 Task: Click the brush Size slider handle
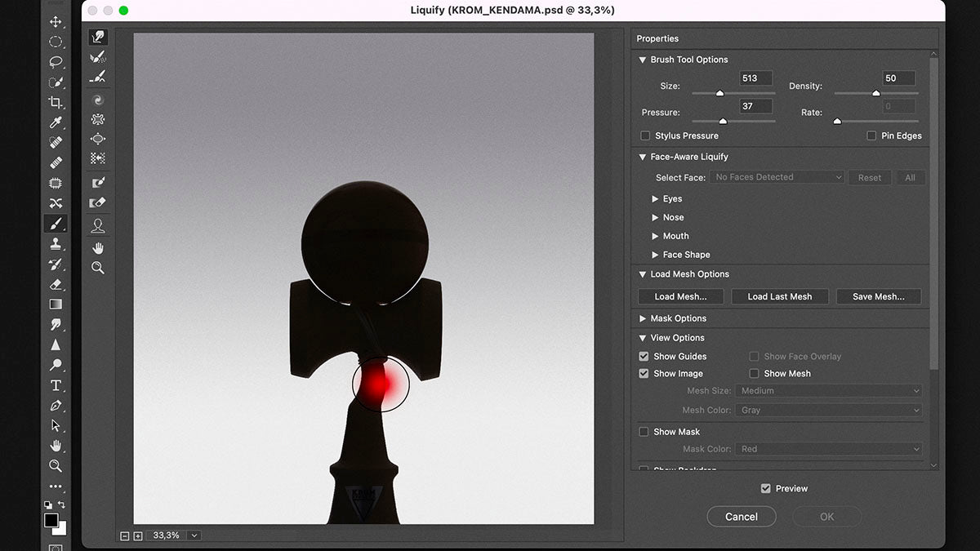(719, 94)
